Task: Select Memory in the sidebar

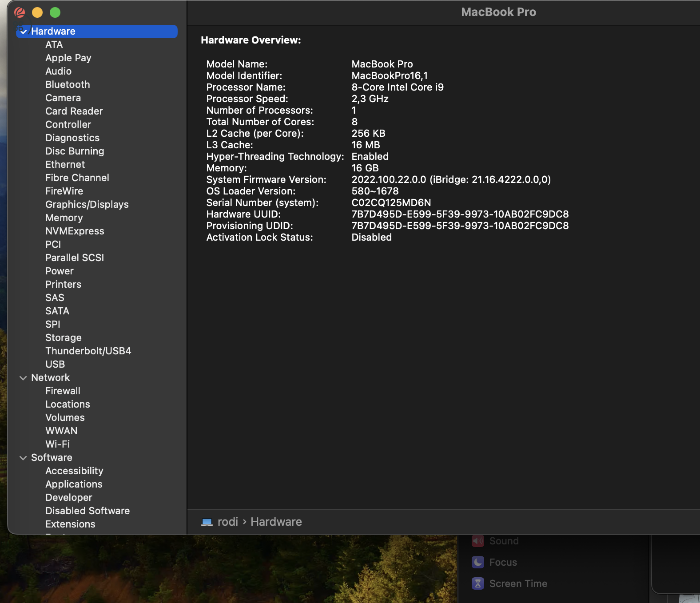Action: (64, 218)
